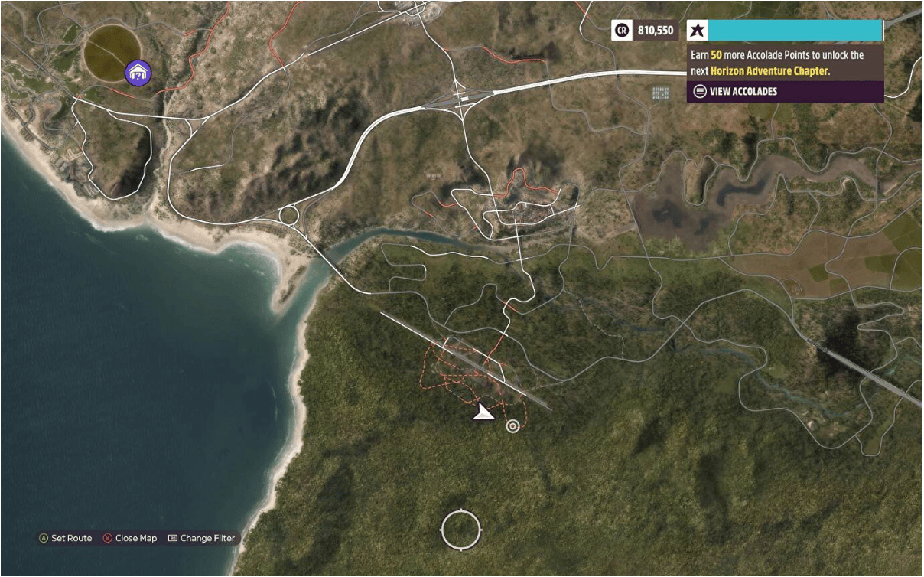Click the A button icon for Set Route

[x=44, y=539]
